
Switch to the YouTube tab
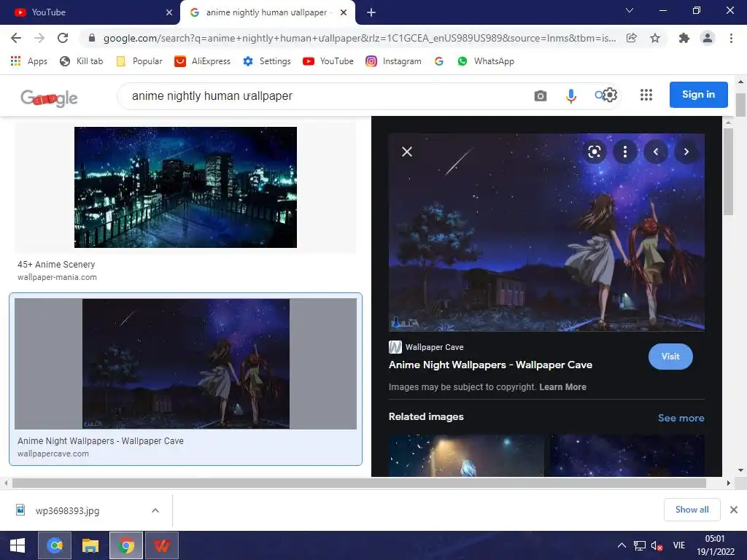tap(88, 12)
